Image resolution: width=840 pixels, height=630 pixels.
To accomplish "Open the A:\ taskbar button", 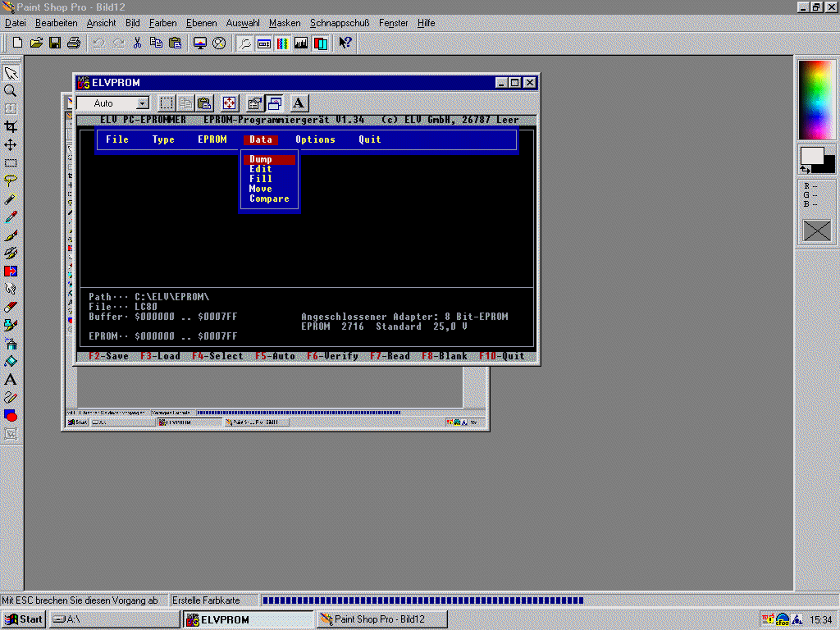I will point(115,619).
